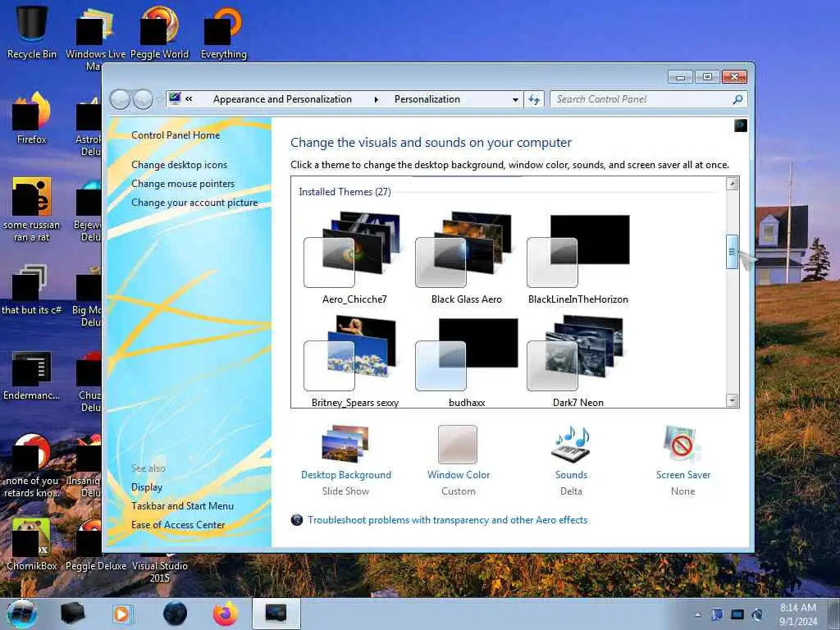This screenshot has height=630, width=840.
Task: Click the address bar chevron for parent locations
Action: click(189, 98)
